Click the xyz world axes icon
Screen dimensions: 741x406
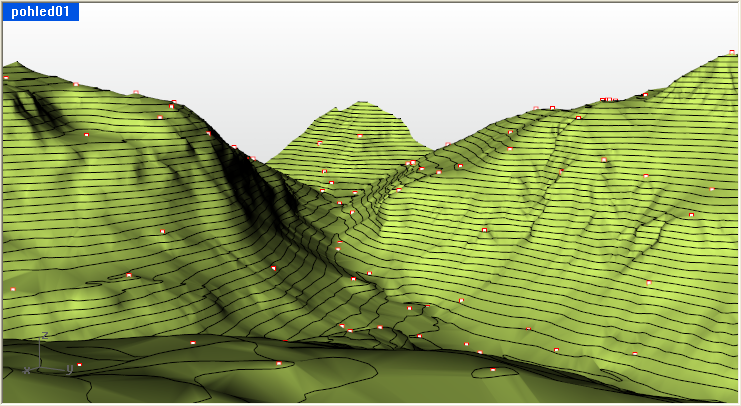click(x=47, y=354)
